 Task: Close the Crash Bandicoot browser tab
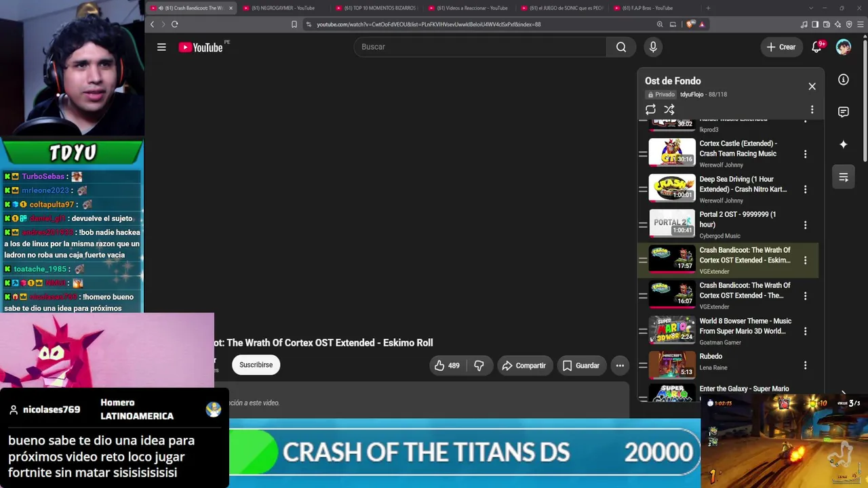click(x=231, y=8)
